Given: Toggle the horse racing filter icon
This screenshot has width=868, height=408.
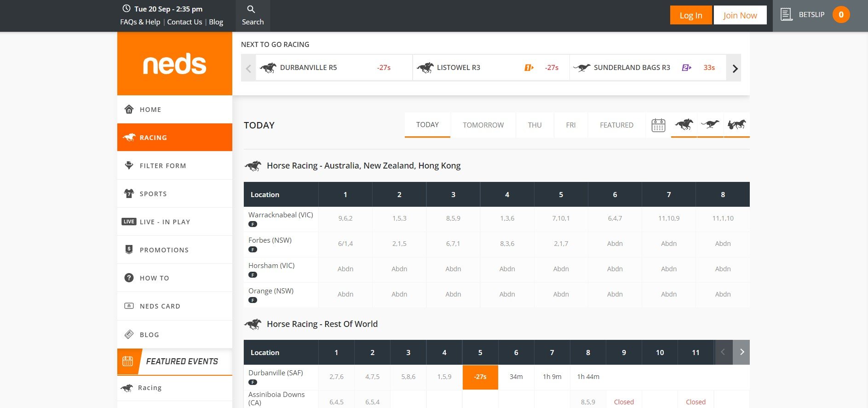Looking at the screenshot, I should point(684,124).
